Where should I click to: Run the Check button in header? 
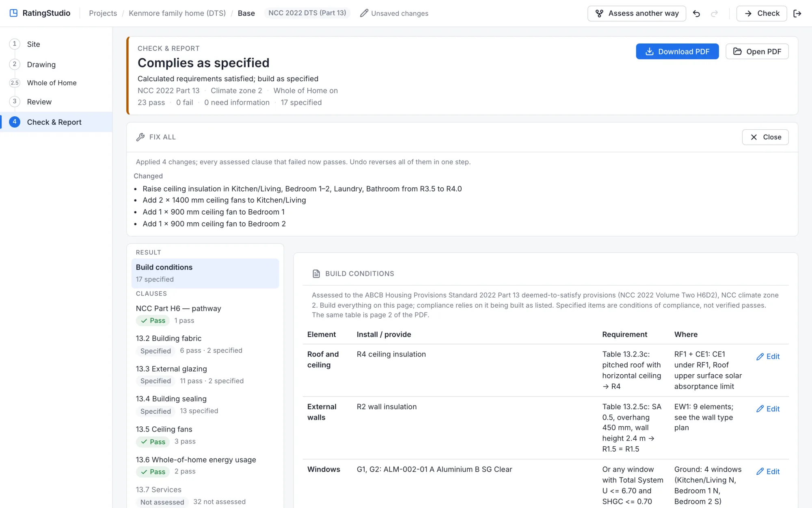[761, 13]
